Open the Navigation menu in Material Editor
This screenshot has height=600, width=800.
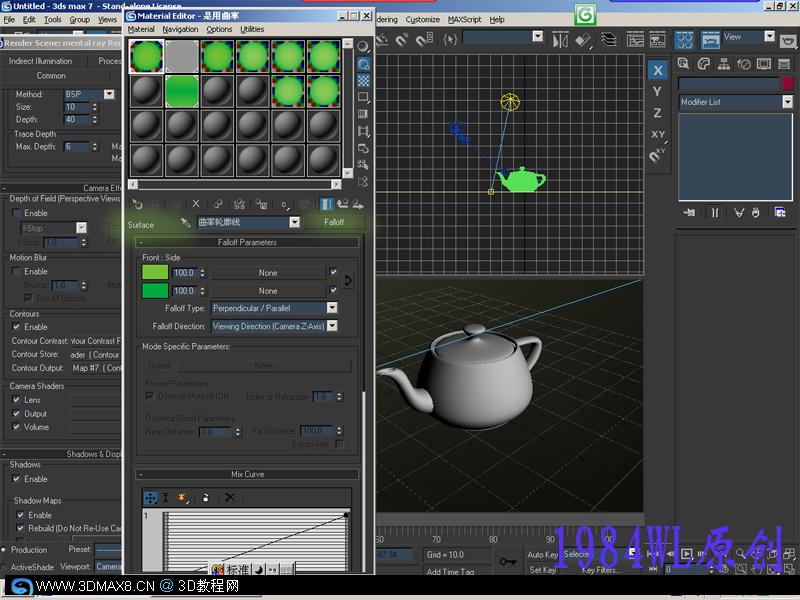click(x=180, y=30)
